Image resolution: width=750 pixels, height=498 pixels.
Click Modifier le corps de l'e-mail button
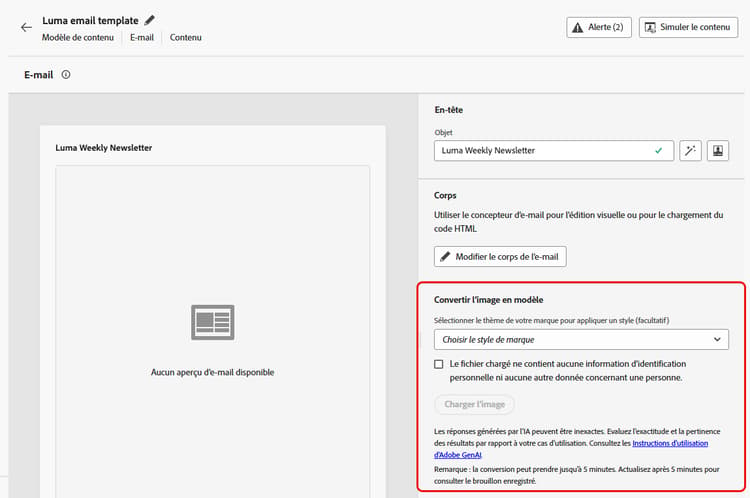[x=500, y=256]
